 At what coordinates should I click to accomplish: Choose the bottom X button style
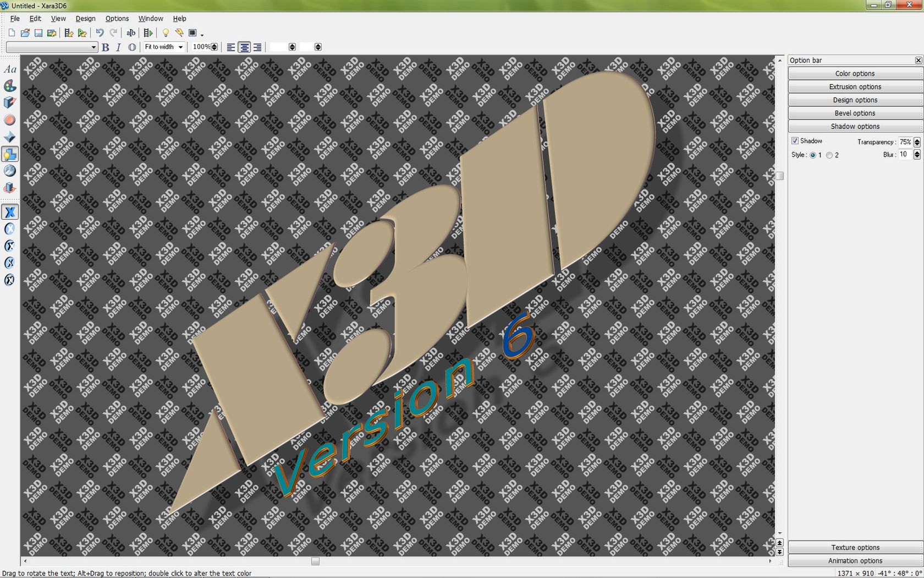point(10,280)
